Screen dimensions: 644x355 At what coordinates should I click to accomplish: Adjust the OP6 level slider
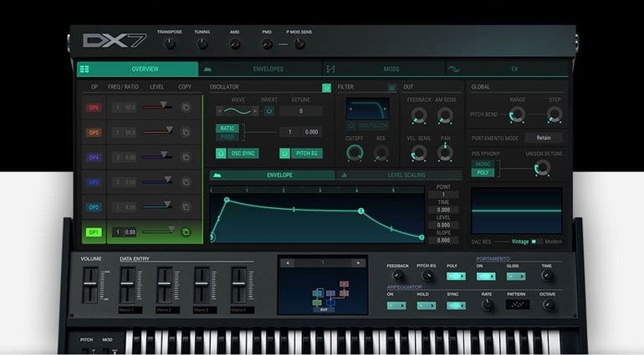157,107
